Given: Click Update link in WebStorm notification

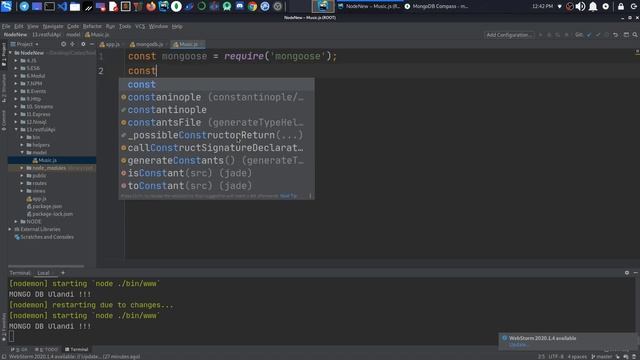Looking at the screenshot, I should point(518,345).
